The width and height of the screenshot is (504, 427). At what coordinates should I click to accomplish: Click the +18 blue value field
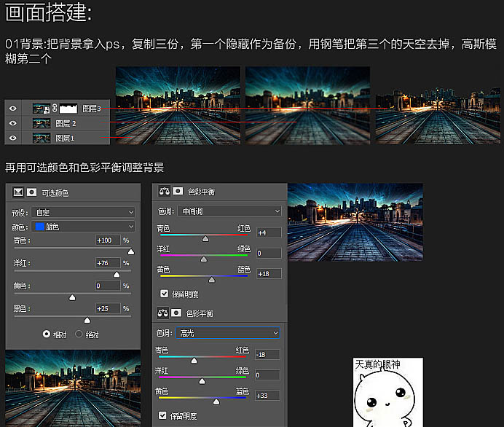(x=269, y=274)
